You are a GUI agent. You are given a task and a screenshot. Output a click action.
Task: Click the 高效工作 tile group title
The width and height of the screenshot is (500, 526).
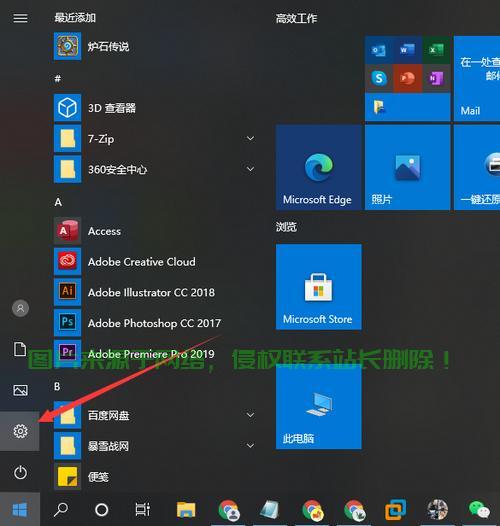(296, 18)
